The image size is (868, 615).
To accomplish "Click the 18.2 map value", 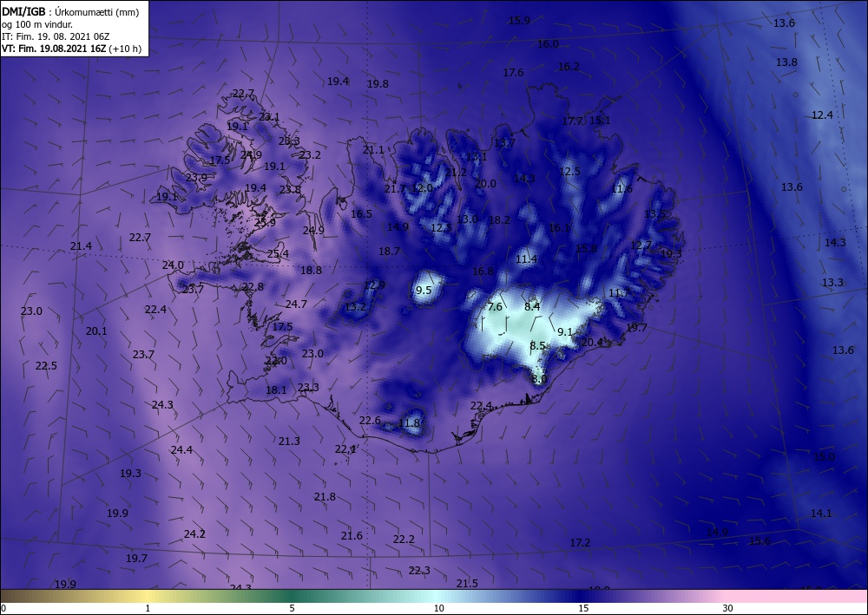I will click(x=499, y=220).
